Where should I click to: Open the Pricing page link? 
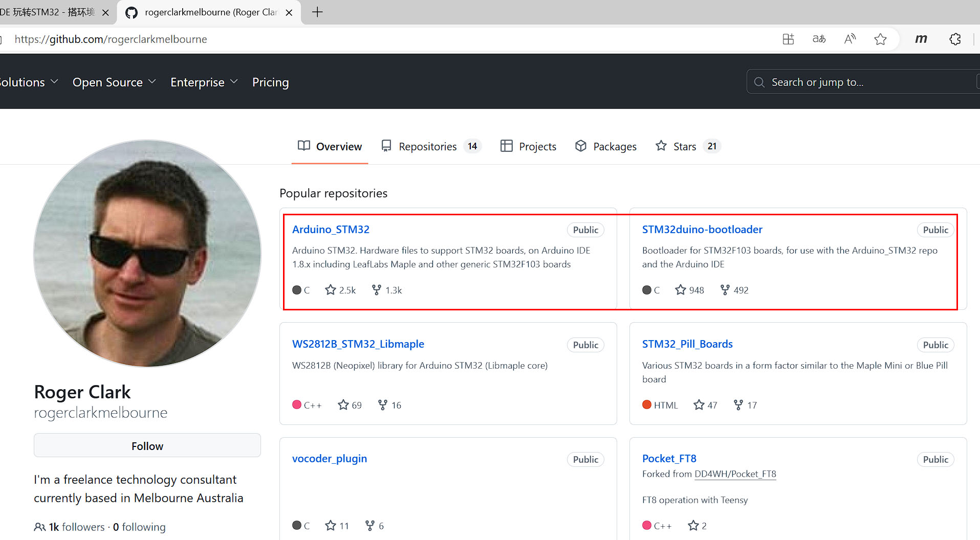pyautogui.click(x=270, y=82)
